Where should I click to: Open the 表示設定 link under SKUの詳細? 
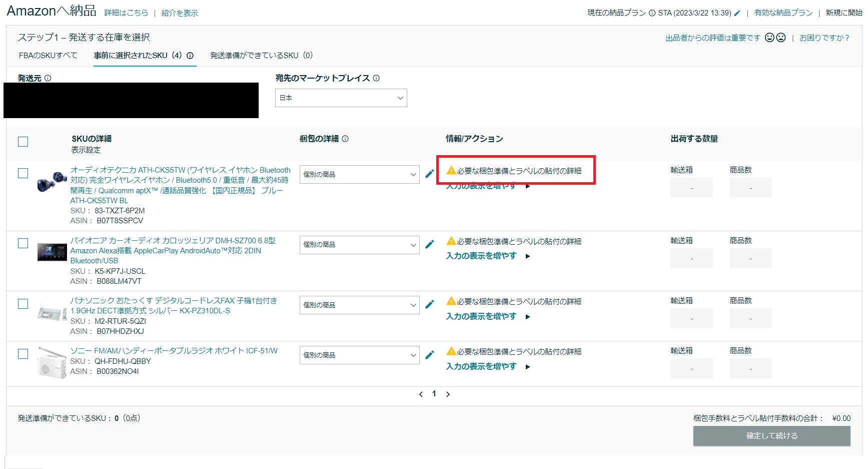(x=86, y=150)
